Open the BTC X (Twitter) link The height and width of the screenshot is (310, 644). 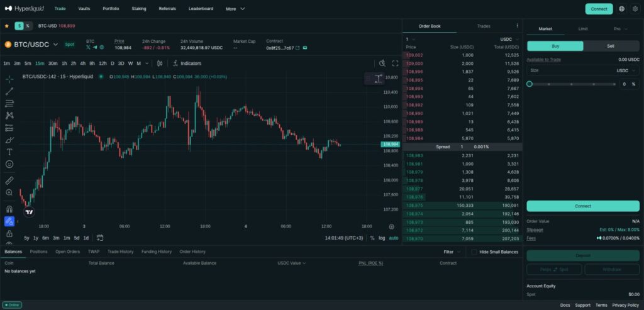click(88, 48)
